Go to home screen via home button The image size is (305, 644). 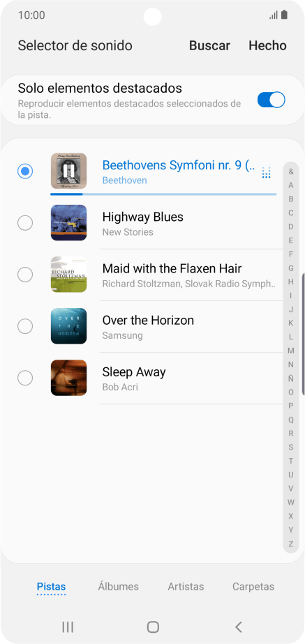[x=153, y=627]
